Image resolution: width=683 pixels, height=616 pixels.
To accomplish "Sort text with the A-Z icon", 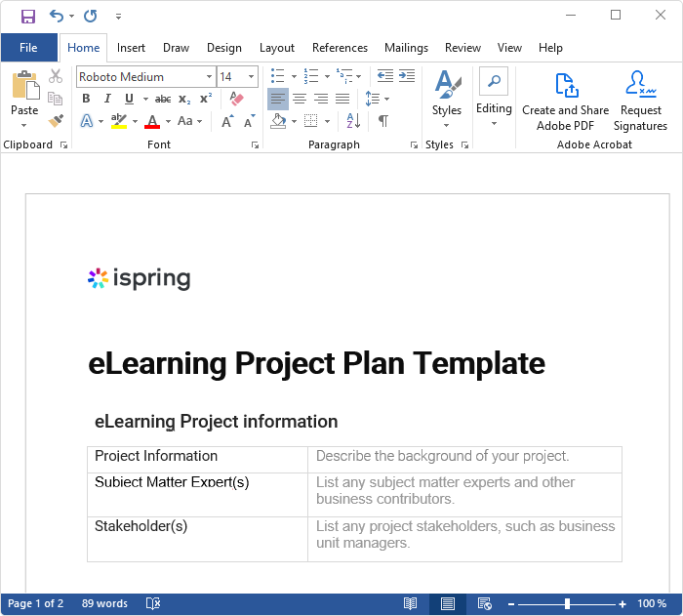I will pos(353,121).
